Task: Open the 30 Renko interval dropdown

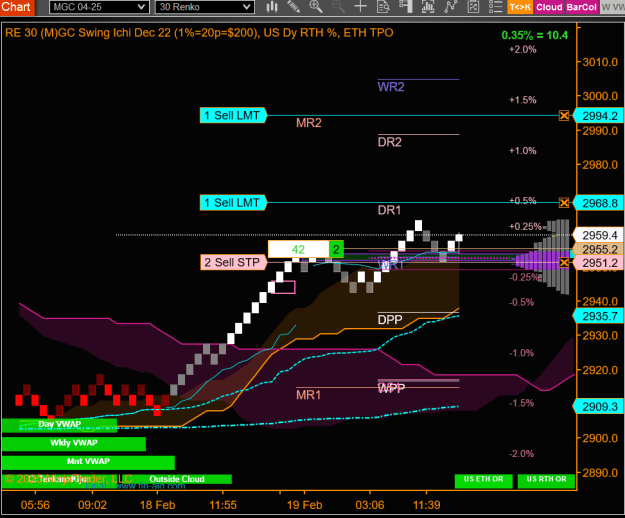Action: pos(204,7)
